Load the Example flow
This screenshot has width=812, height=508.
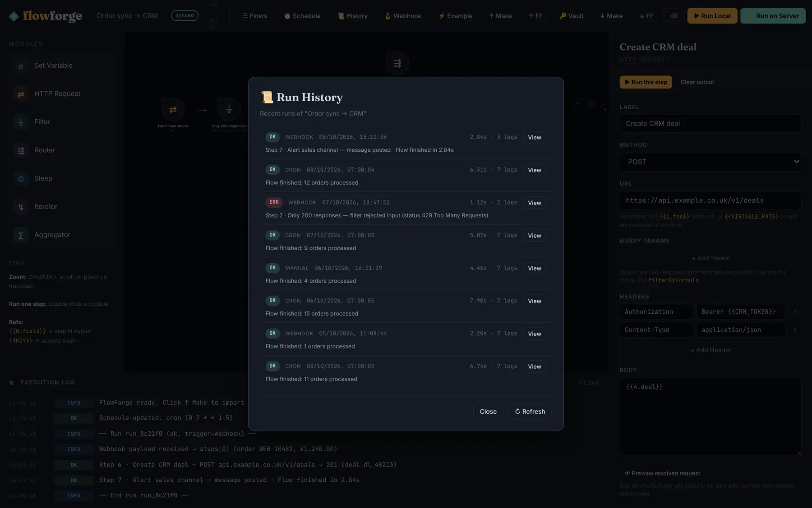click(x=456, y=16)
